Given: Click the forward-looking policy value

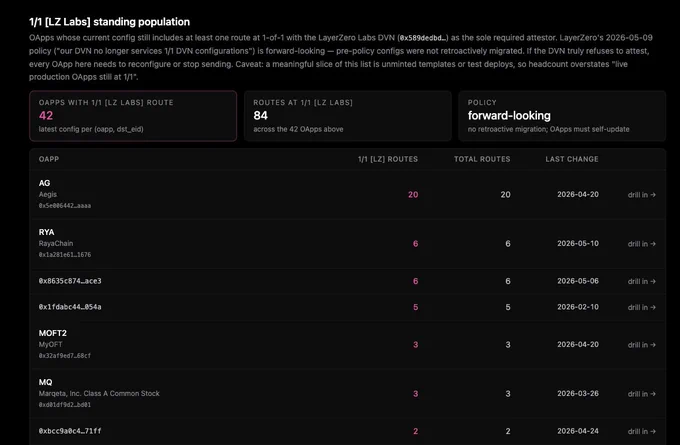Looking at the screenshot, I should click(x=509, y=116).
